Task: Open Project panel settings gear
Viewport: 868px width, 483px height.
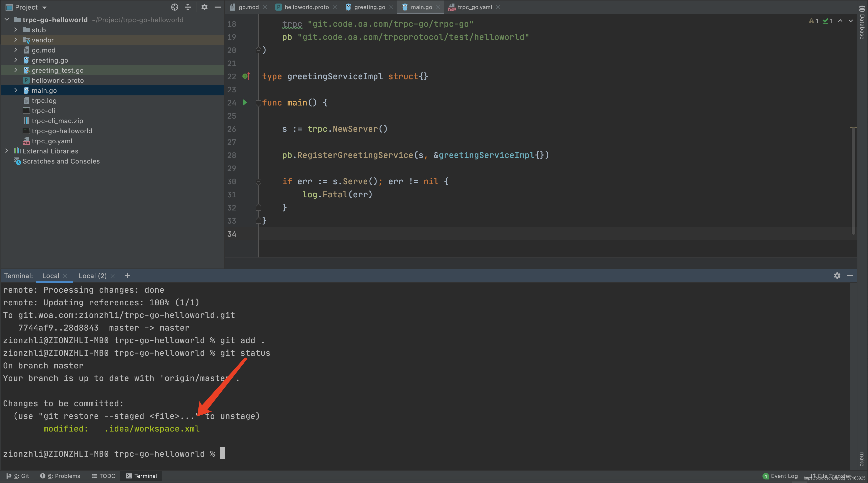Action: pos(204,7)
